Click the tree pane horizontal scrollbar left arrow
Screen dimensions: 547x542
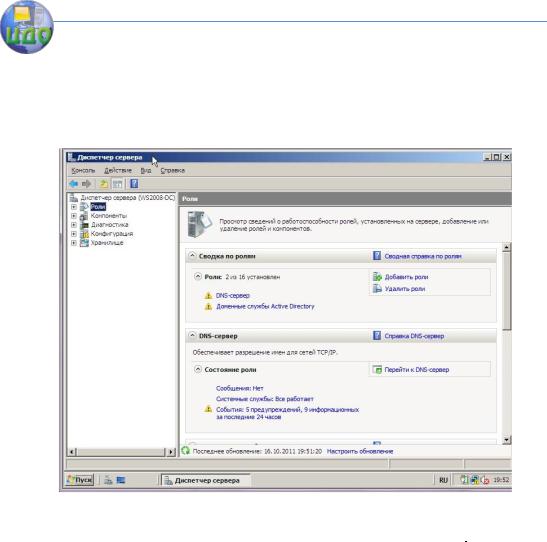click(x=72, y=452)
